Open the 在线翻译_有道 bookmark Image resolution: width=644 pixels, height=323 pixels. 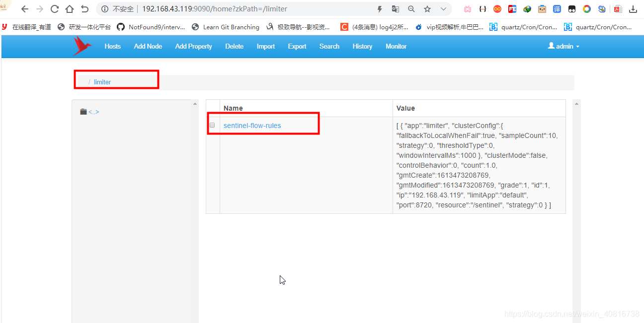[x=27, y=27]
